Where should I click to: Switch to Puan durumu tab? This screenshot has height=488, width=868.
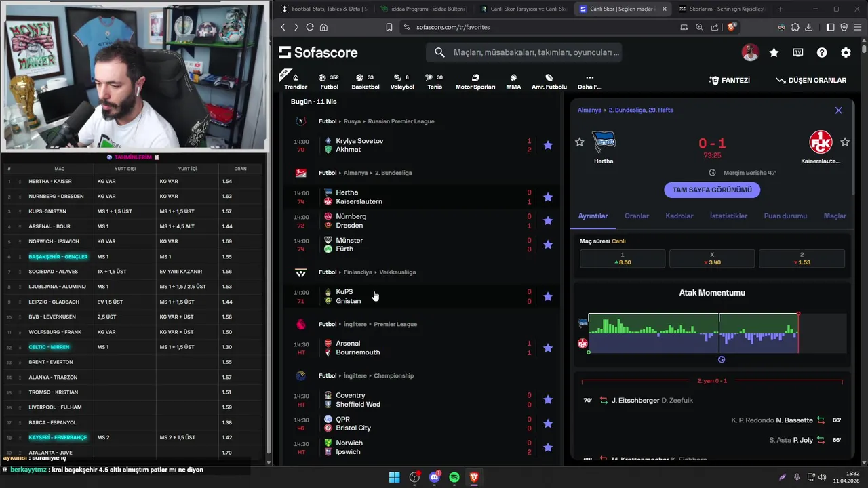point(785,216)
